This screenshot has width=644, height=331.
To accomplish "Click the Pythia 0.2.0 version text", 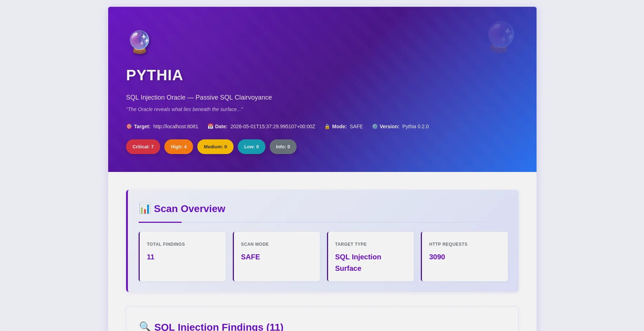I will point(415,126).
